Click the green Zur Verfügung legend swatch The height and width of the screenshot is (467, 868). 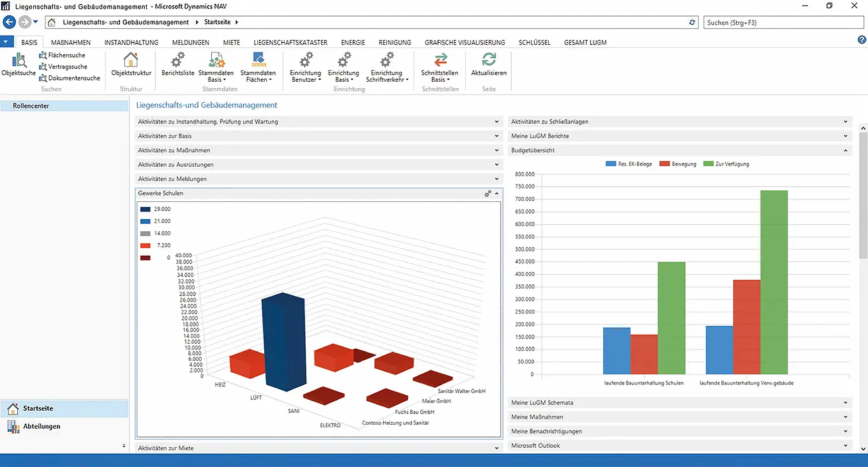tap(709, 164)
